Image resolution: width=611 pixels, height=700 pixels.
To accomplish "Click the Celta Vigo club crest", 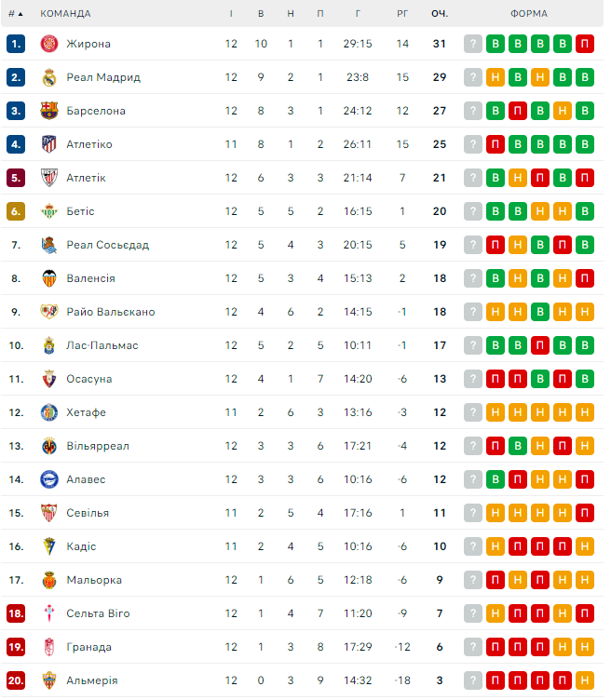I will pos(49,613).
